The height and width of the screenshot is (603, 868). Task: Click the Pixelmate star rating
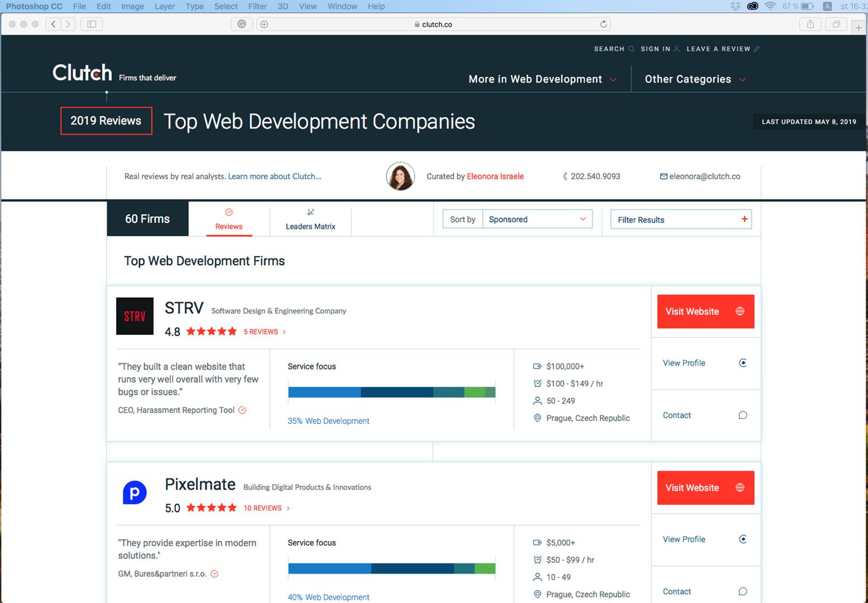click(x=211, y=508)
